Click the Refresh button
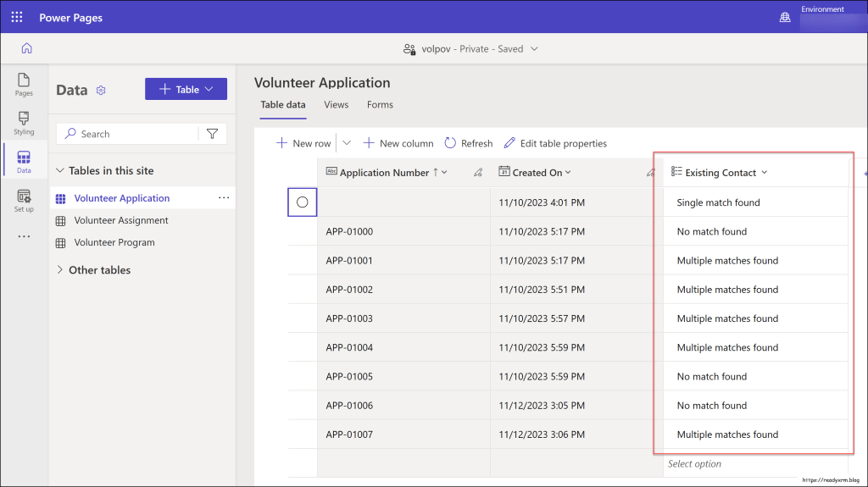The image size is (868, 487). point(468,143)
